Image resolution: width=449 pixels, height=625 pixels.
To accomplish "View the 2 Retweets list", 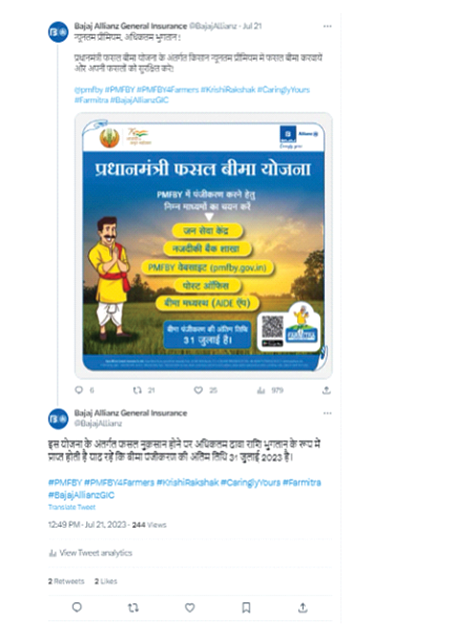I will pos(66,581).
